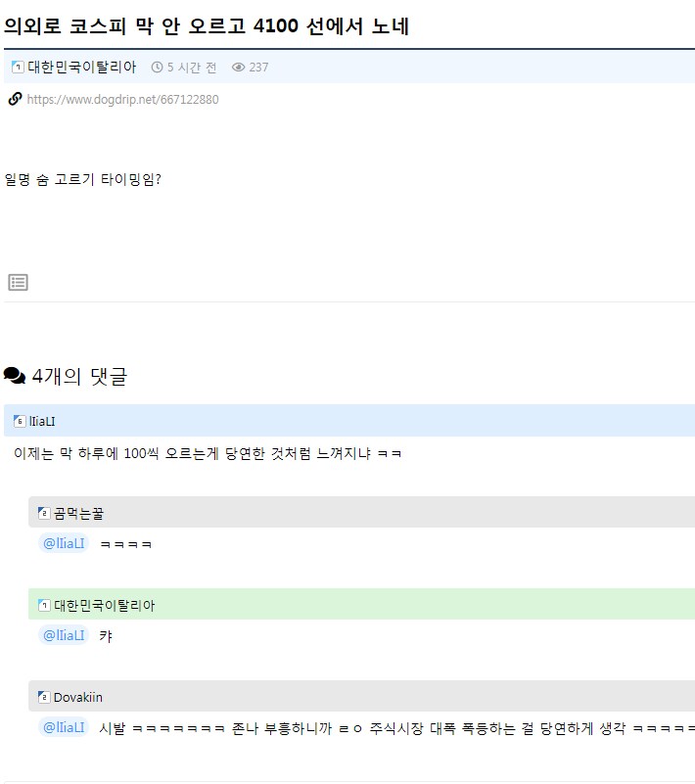
Task: Click the reply text 캬
Action: coord(106,636)
